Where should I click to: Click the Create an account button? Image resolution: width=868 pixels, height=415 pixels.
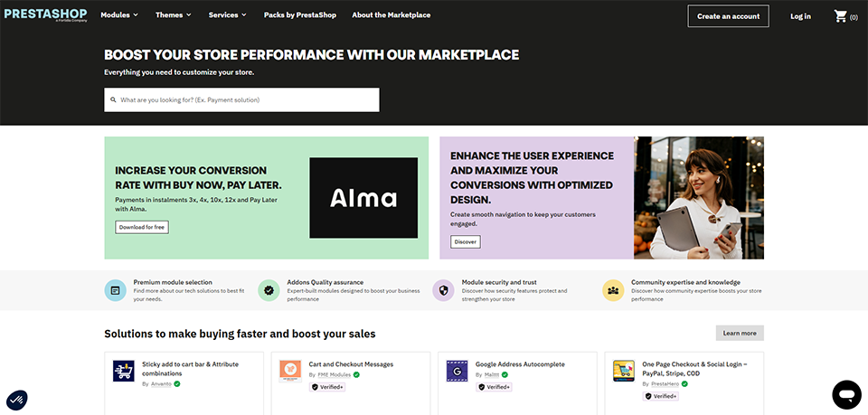coord(728,16)
